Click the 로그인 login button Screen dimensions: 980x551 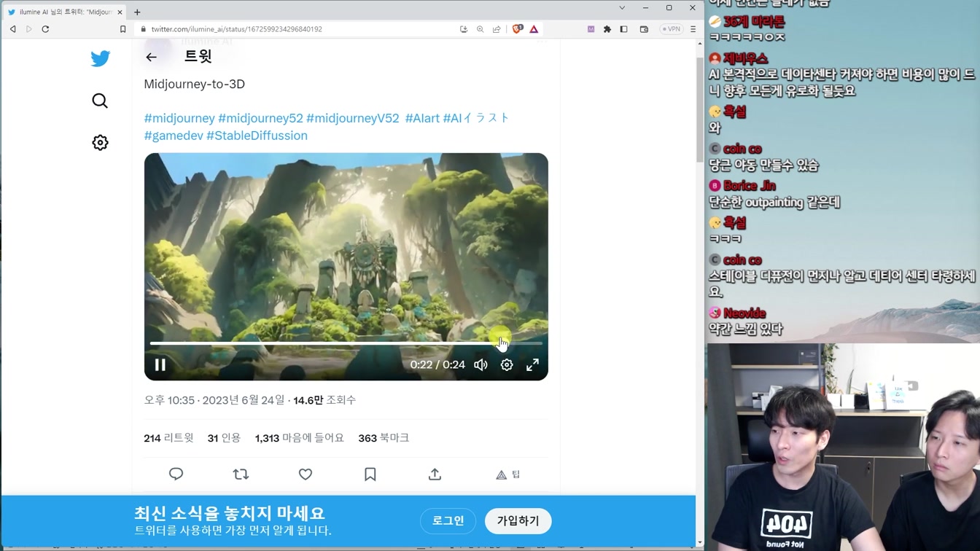(x=448, y=521)
